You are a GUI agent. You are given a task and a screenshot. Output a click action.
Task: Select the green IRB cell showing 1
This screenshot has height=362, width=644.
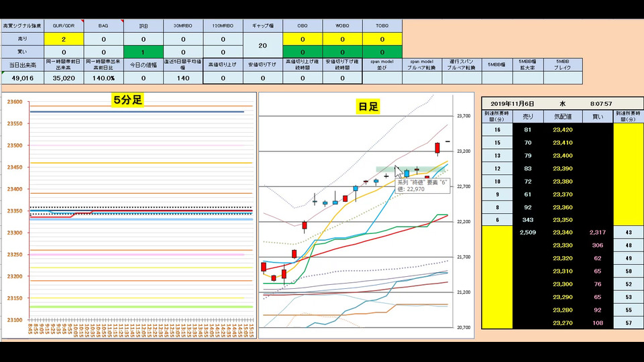144,52
